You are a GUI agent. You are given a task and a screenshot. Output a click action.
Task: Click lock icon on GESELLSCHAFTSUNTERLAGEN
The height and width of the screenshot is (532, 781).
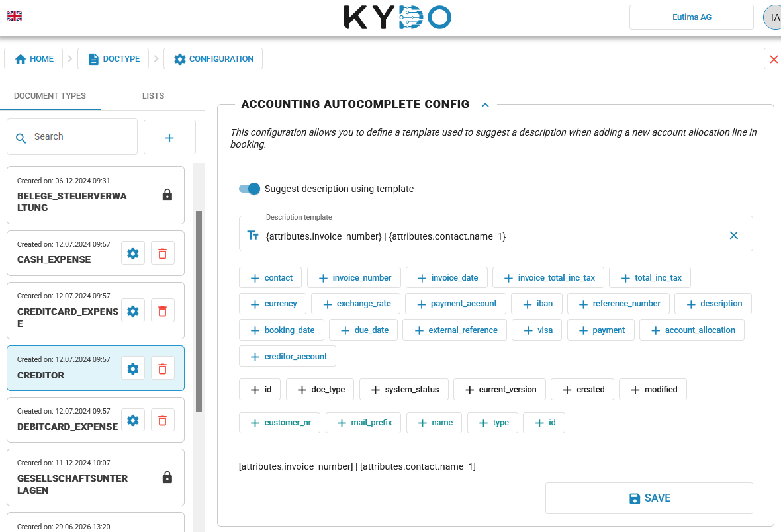[167, 477]
